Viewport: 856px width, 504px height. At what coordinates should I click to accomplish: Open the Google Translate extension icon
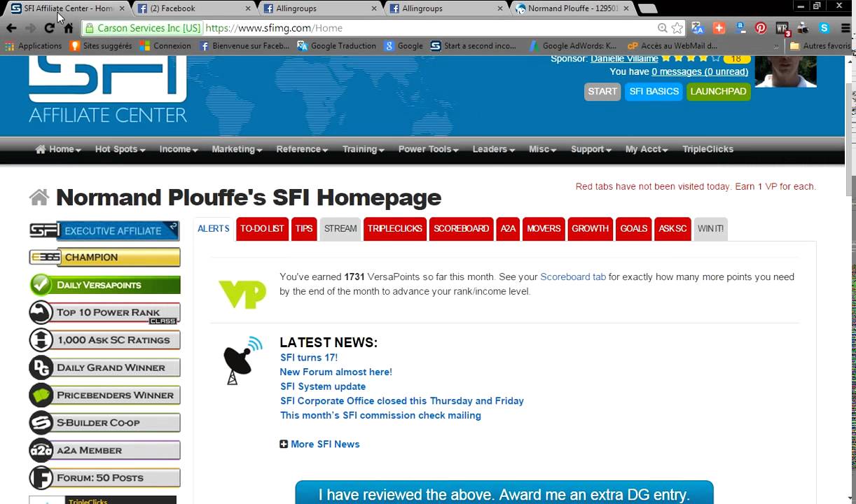coord(697,28)
